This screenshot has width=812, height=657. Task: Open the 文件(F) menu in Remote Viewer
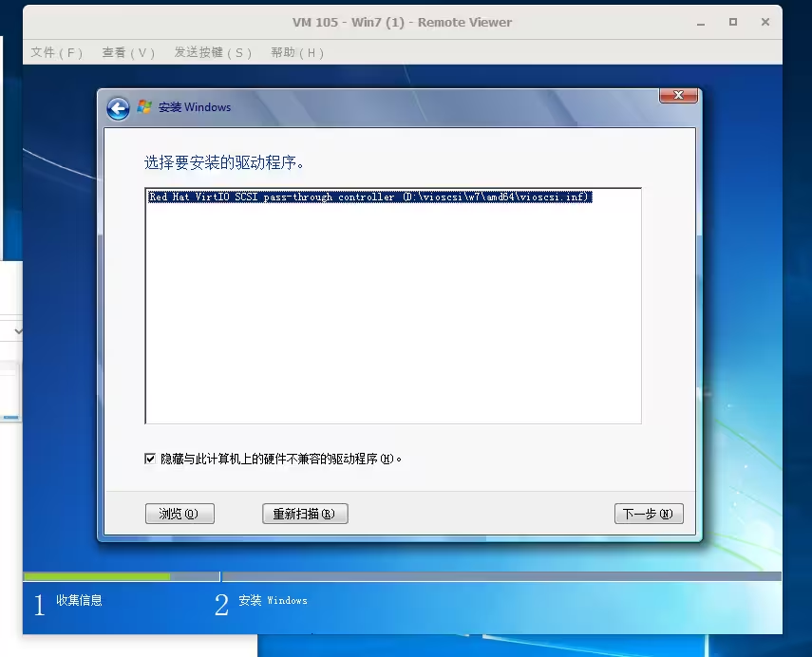(56, 52)
